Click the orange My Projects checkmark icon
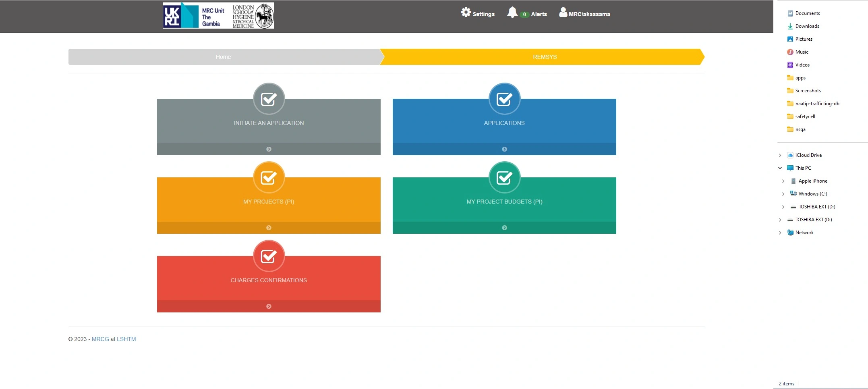 point(269,177)
